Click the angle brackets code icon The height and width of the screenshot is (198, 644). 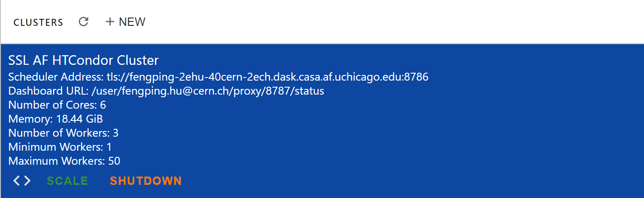pos(22,180)
